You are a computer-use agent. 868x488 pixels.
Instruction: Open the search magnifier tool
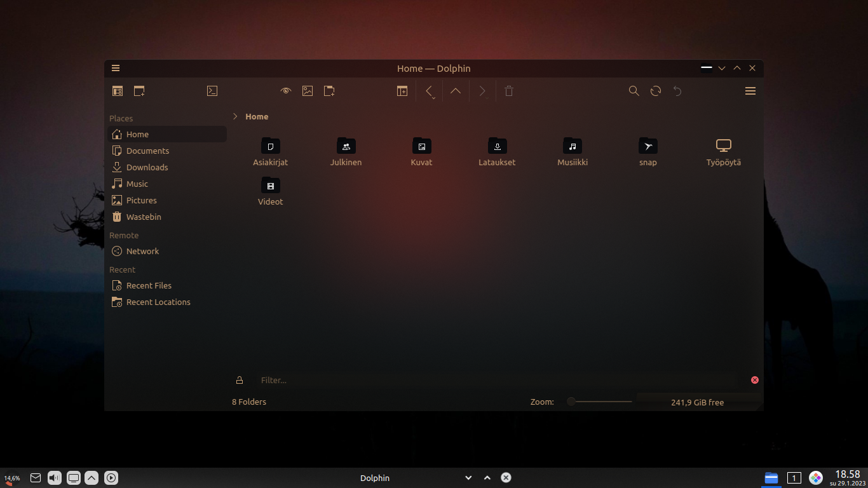[634, 91]
